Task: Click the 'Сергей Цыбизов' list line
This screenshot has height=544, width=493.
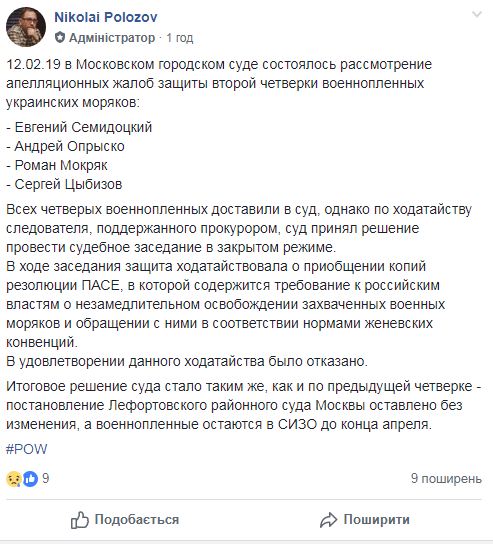Action: [64, 184]
